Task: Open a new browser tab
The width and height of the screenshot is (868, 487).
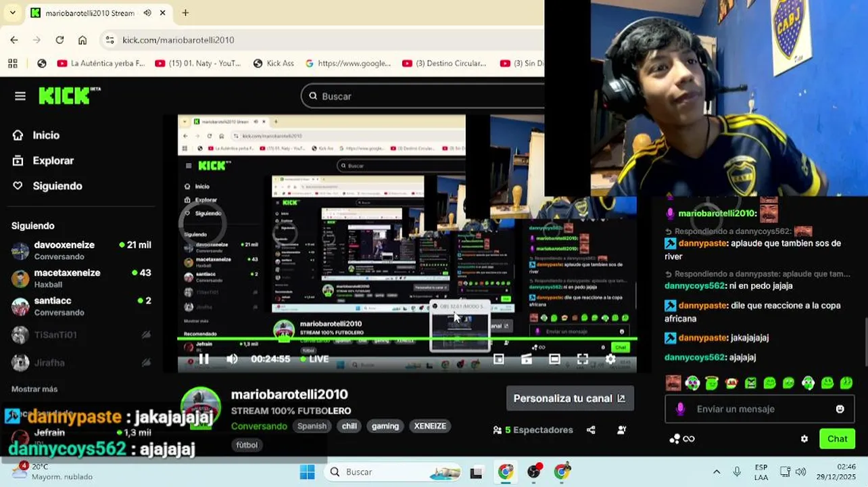Action: coord(185,13)
